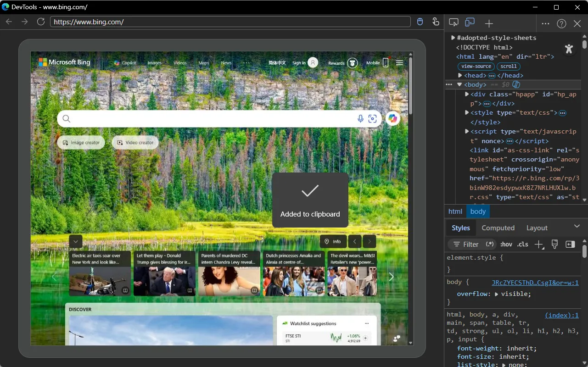Image resolution: width=588 pixels, height=367 pixels.
Task: Open the Video creator button
Action: 135,143
